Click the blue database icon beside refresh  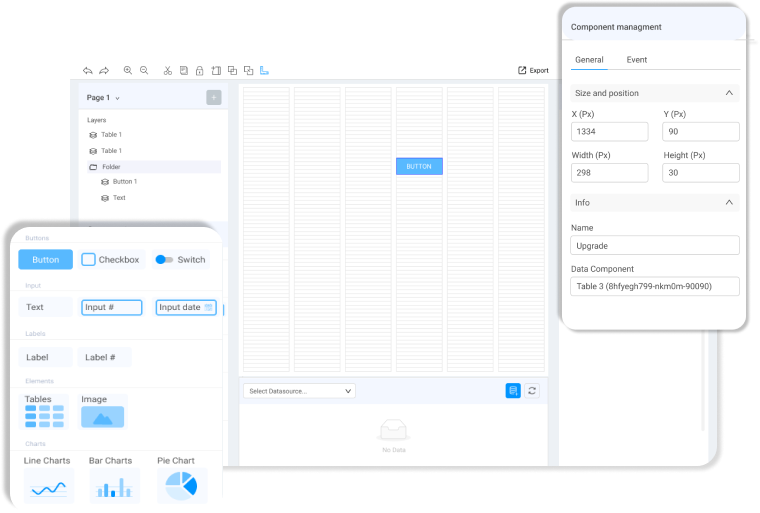(x=513, y=391)
